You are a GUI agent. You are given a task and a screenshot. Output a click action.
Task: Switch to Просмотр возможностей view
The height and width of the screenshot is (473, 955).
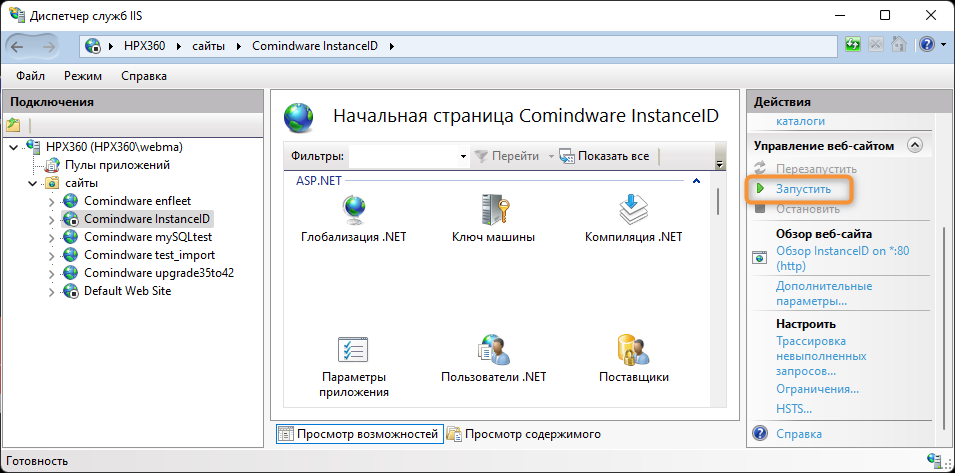359,434
